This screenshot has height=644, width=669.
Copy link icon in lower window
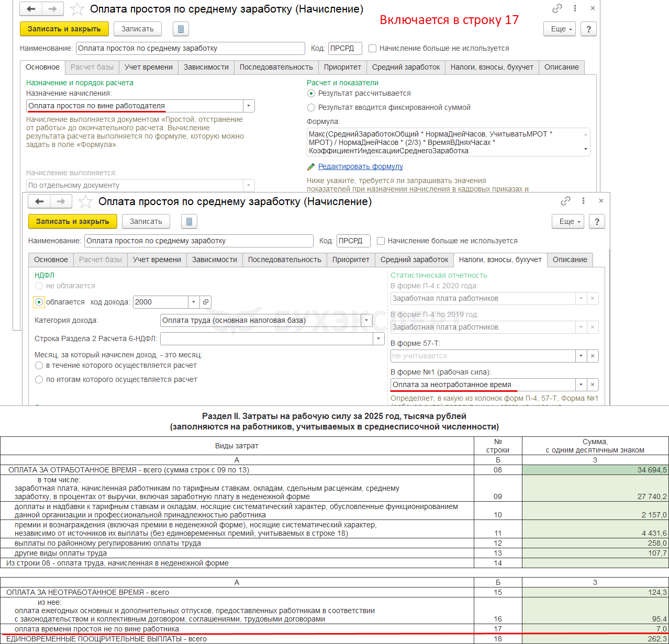(x=565, y=201)
